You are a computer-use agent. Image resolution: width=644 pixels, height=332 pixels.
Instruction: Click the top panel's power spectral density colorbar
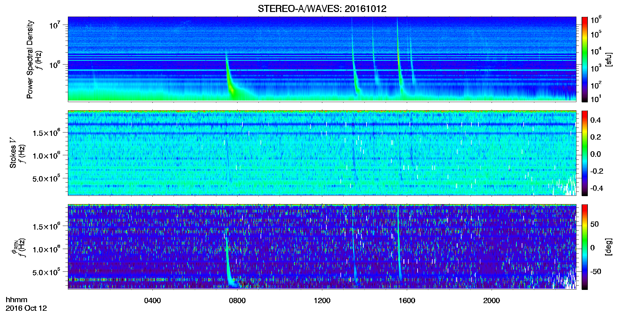[585, 59]
